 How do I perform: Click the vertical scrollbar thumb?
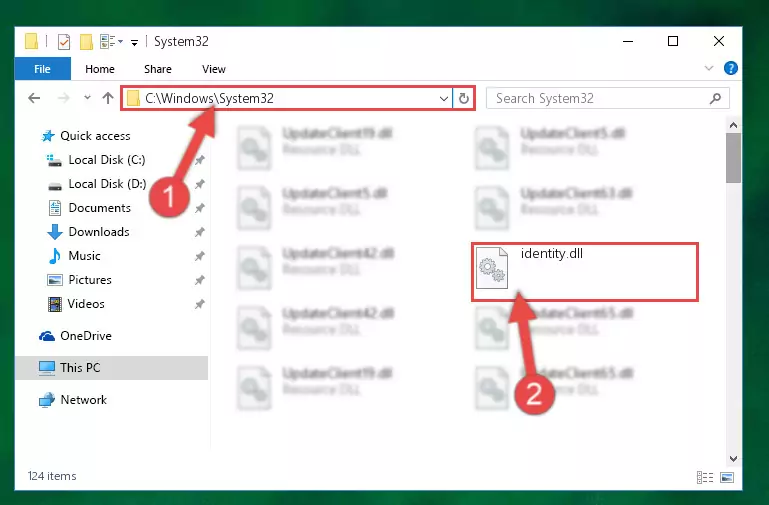pos(733,158)
